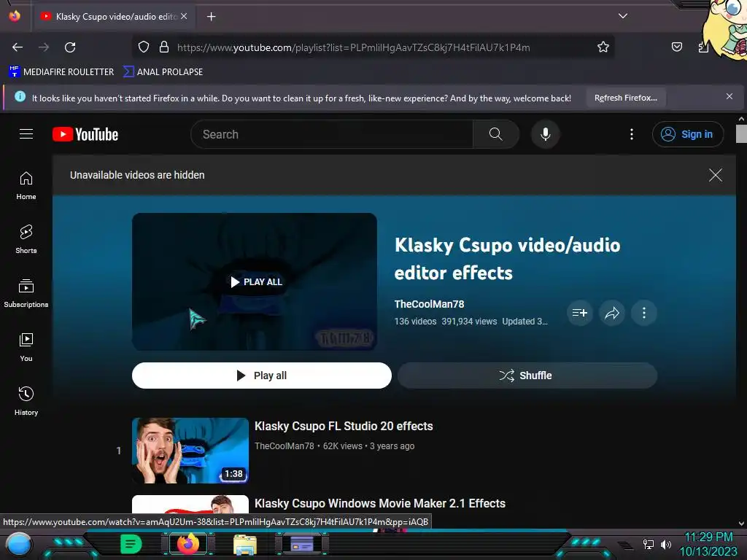Open the Start orb on the taskbar
The image size is (747, 560).
pyautogui.click(x=18, y=545)
